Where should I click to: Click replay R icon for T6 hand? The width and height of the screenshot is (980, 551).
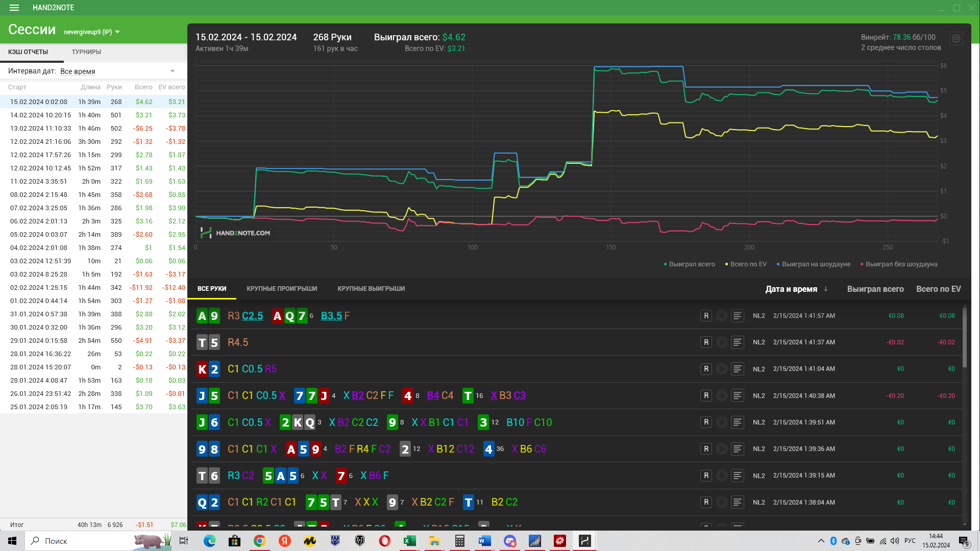(706, 475)
